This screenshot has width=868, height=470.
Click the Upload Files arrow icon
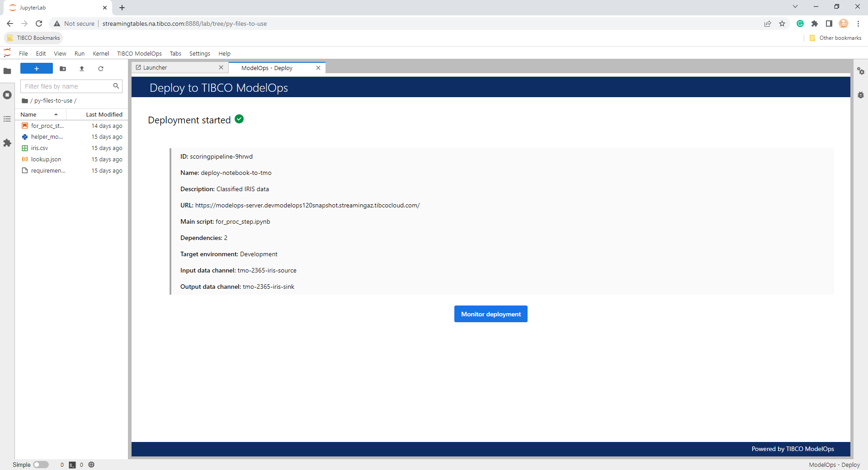pos(82,69)
